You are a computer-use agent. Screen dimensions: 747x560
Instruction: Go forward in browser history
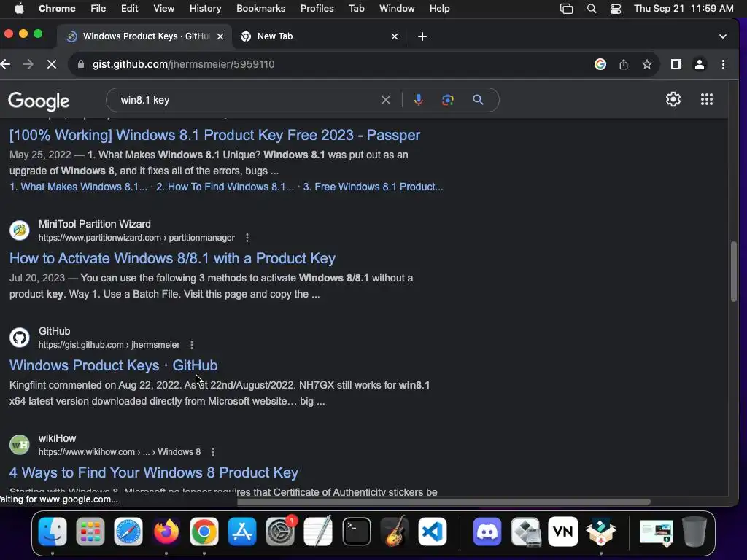(28, 64)
